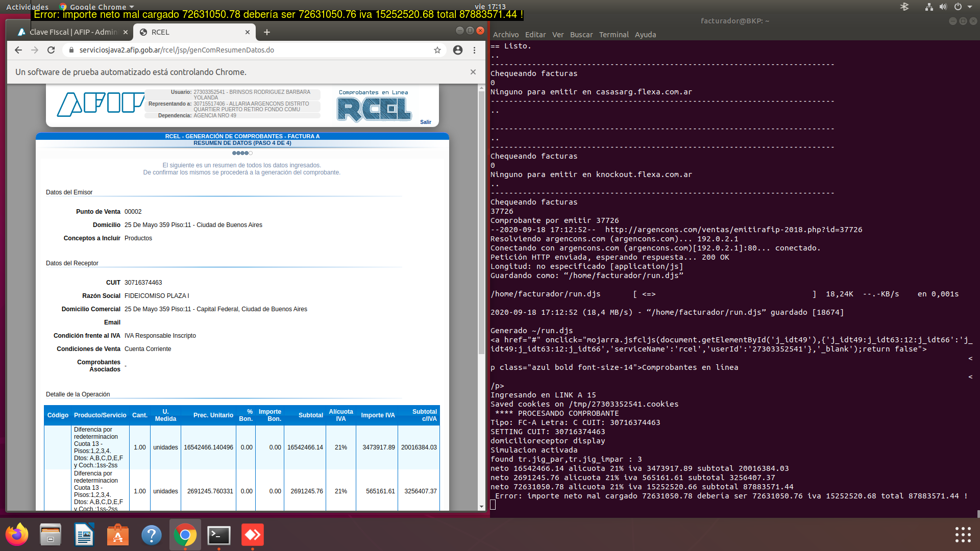This screenshot has height=551, width=980.
Task: Click the step progress dots indicator
Action: click(x=242, y=153)
